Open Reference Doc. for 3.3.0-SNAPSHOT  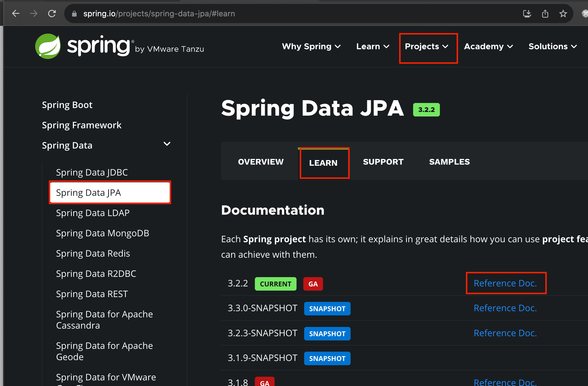coord(505,308)
